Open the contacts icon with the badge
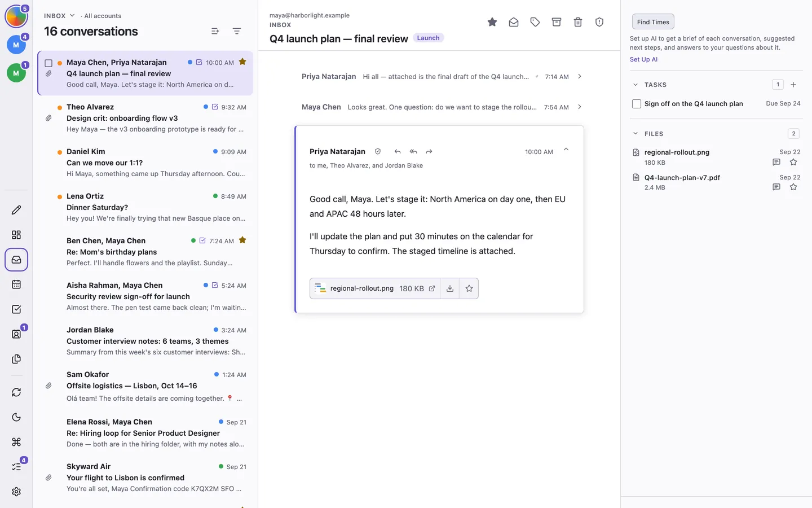 pos(16,334)
